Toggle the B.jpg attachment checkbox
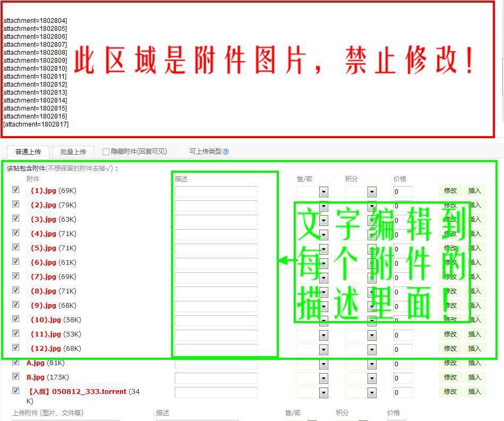 (x=16, y=376)
